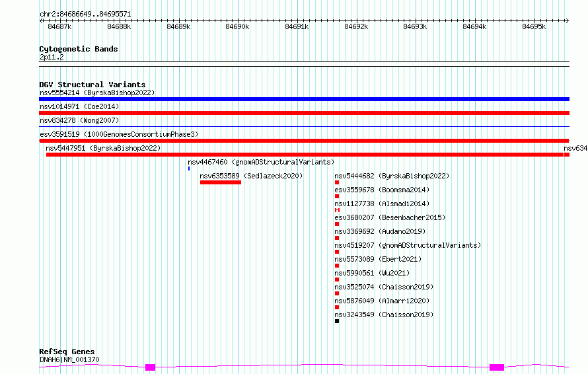Select the red nsv1014971 Coe2014 bar
588x374 pixels.
tap(304, 113)
